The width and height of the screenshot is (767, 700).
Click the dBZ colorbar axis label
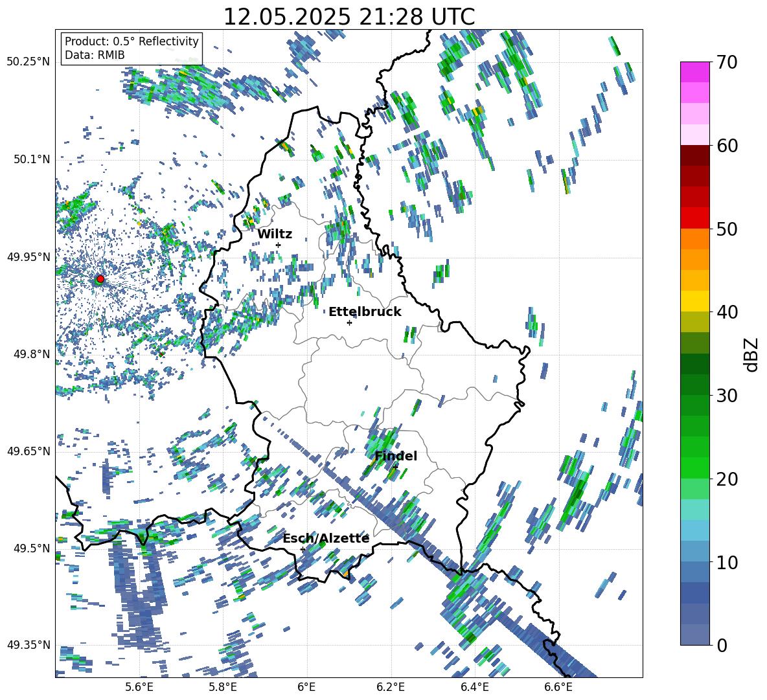pyautogui.click(x=751, y=354)
